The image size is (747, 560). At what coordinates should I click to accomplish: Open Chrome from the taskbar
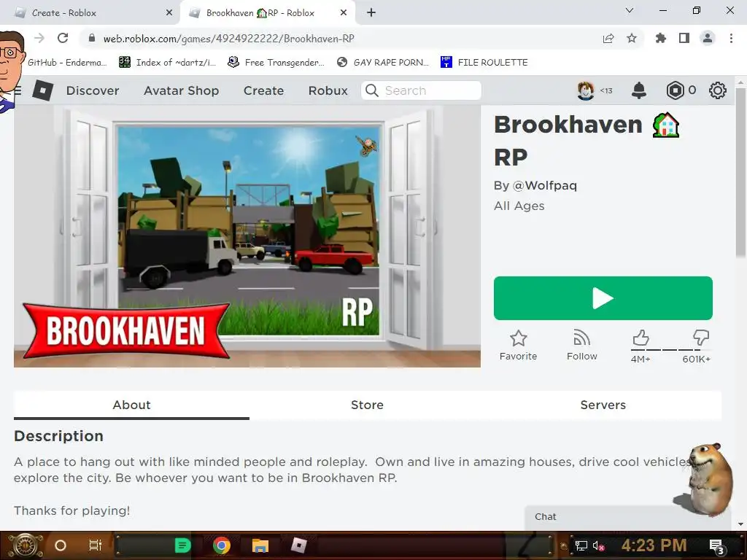222,545
